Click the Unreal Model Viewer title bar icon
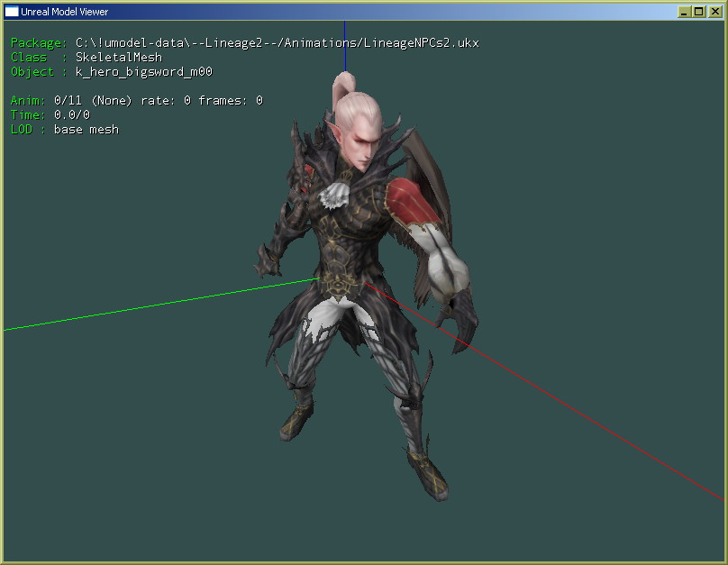 pos(12,12)
